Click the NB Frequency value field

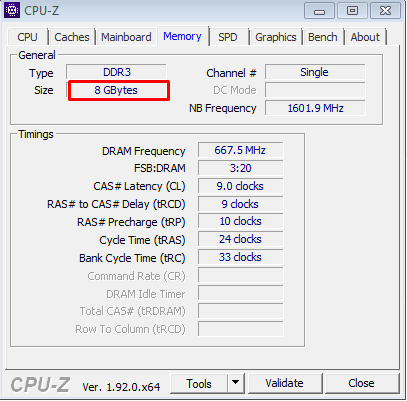(x=315, y=108)
